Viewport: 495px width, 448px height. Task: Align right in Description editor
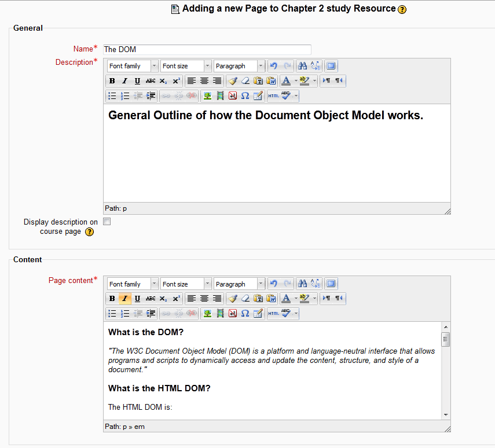point(217,81)
